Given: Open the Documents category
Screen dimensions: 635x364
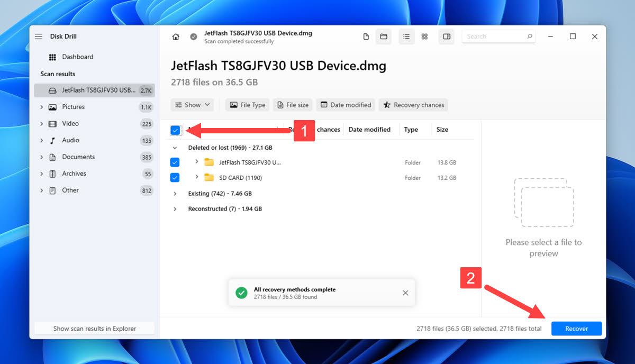Looking at the screenshot, I should [x=78, y=157].
